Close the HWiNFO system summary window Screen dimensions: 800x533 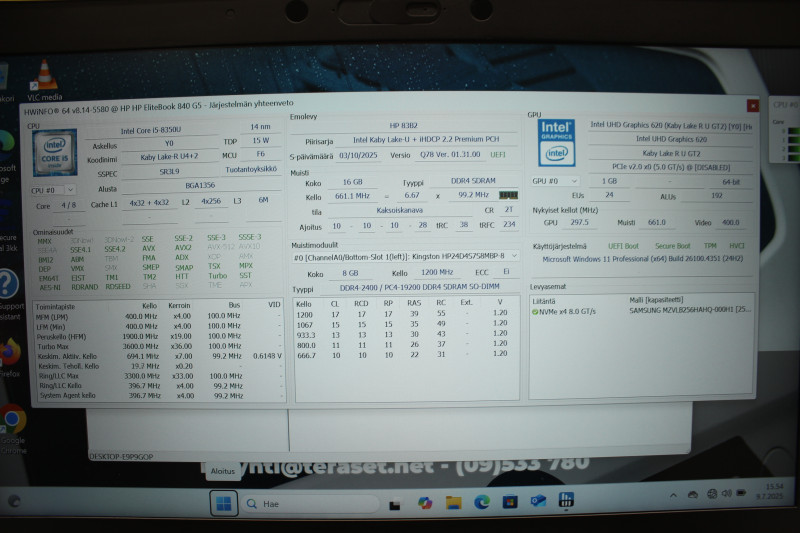(x=753, y=105)
